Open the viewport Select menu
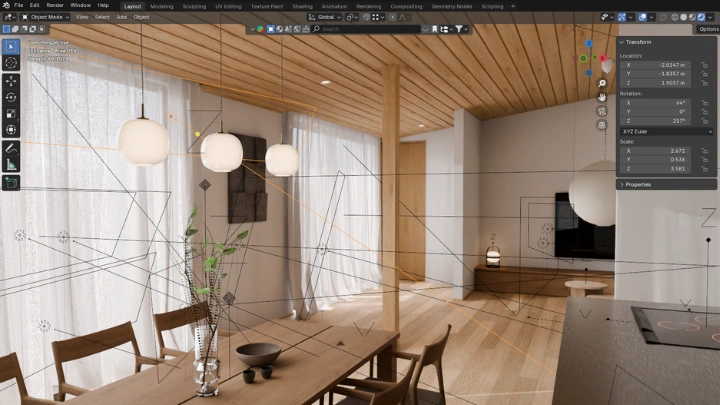Screen dimensions: 720x405 [102, 17]
